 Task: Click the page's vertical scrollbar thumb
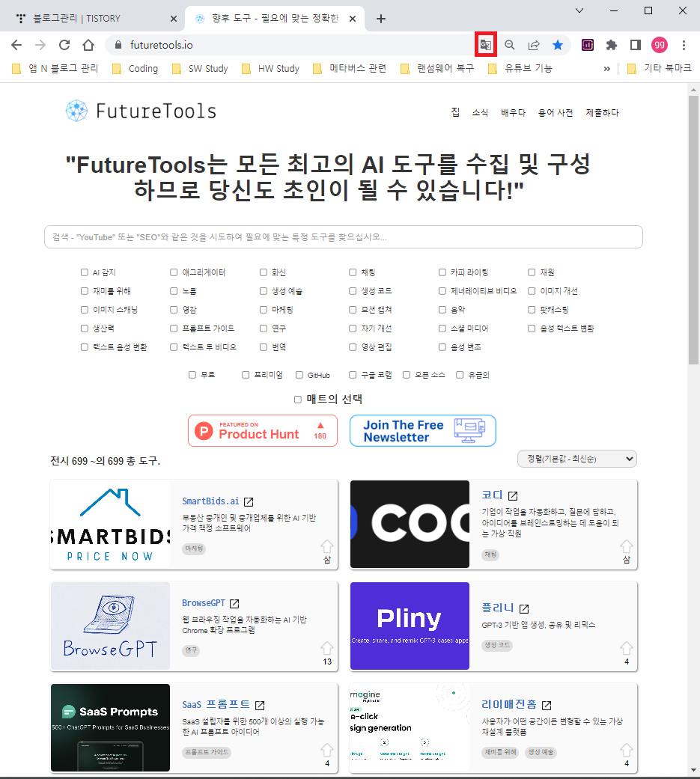693,230
